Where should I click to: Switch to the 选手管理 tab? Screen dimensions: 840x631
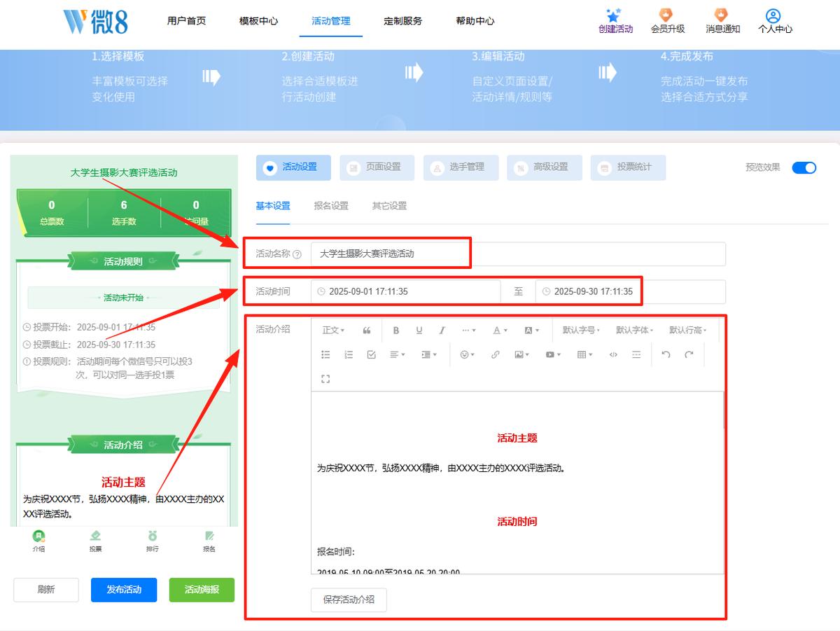[x=461, y=167]
